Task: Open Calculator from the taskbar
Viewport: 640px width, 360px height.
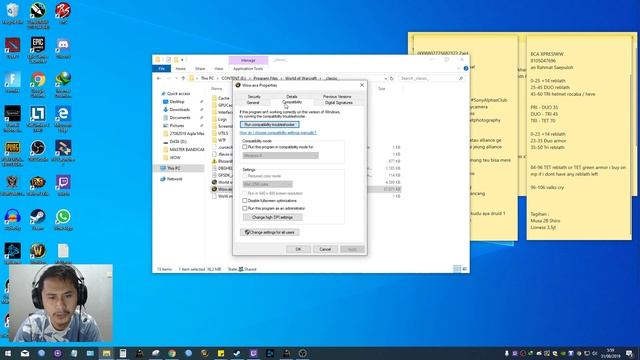Action: 123,353
